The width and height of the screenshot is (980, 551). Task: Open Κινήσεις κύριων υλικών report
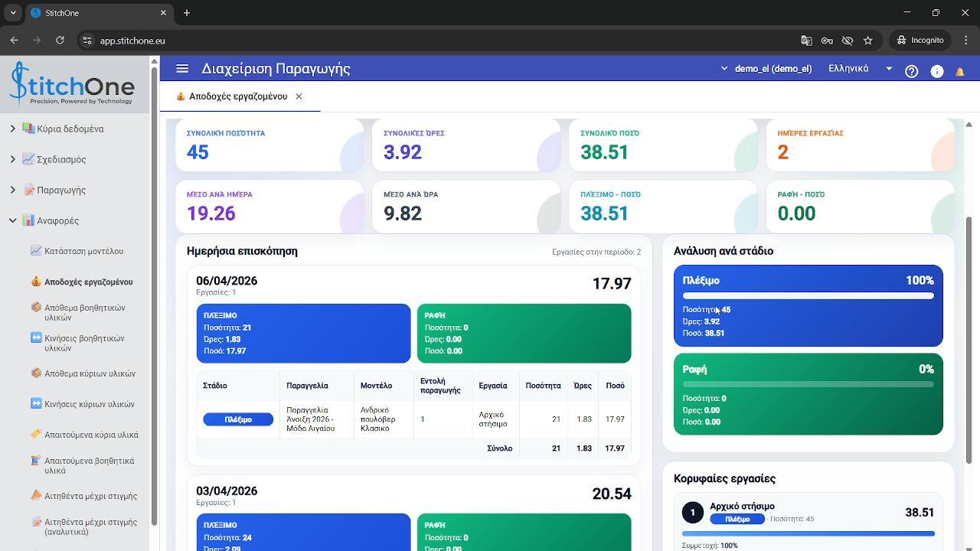click(x=83, y=404)
